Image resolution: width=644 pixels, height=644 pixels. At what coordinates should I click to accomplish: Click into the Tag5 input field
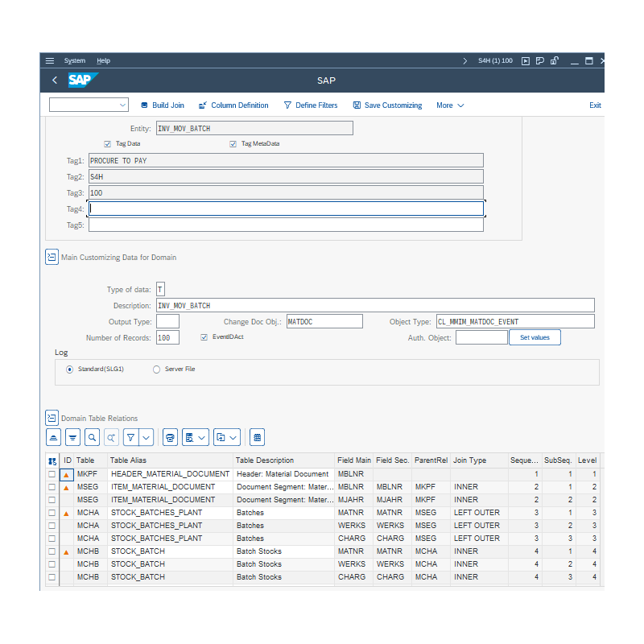click(x=286, y=225)
